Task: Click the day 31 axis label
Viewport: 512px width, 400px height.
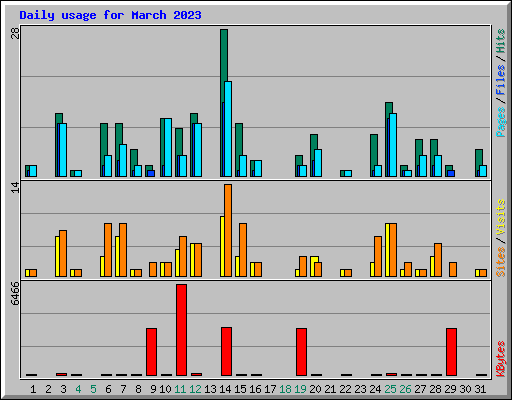Action: (x=480, y=389)
